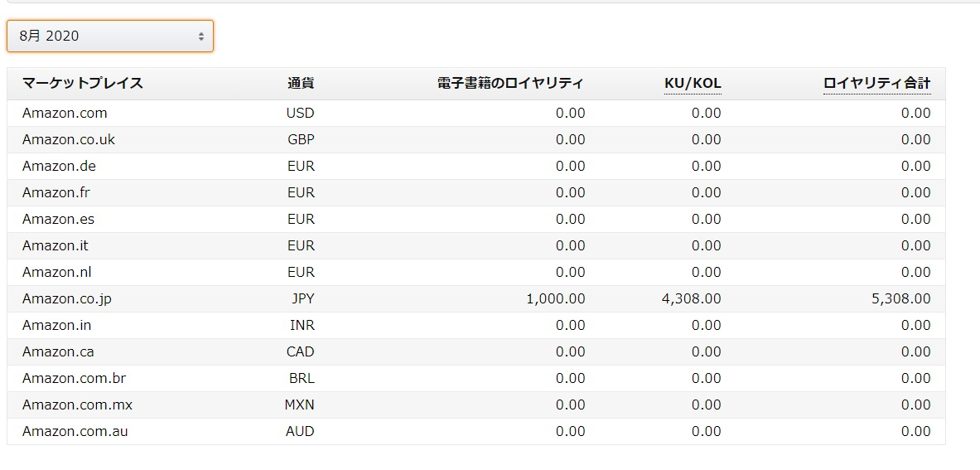This screenshot has width=980, height=470.
Task: Click the ロイヤリティ合計 column header
Action: pos(876,83)
